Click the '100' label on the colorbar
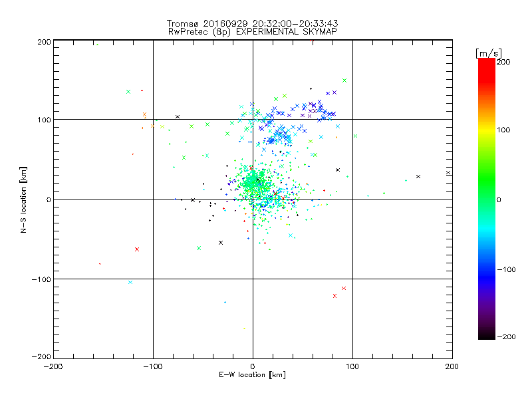532x399 pixels. [x=503, y=130]
